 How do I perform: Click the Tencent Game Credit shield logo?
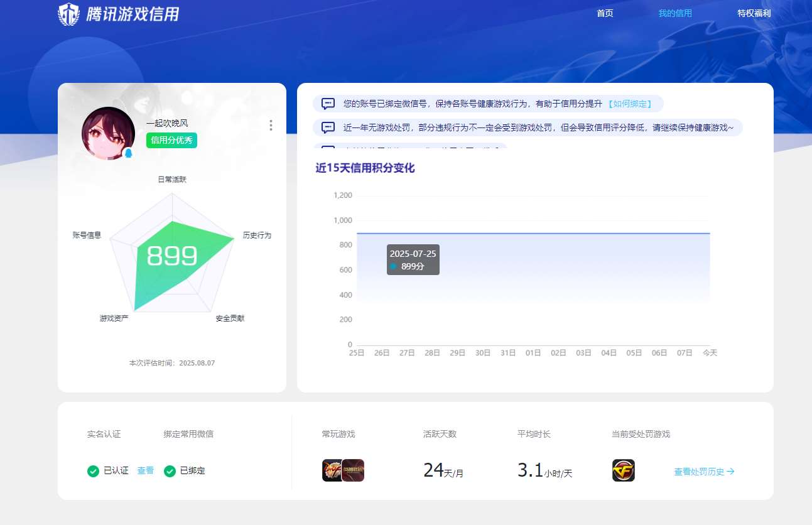[x=68, y=14]
